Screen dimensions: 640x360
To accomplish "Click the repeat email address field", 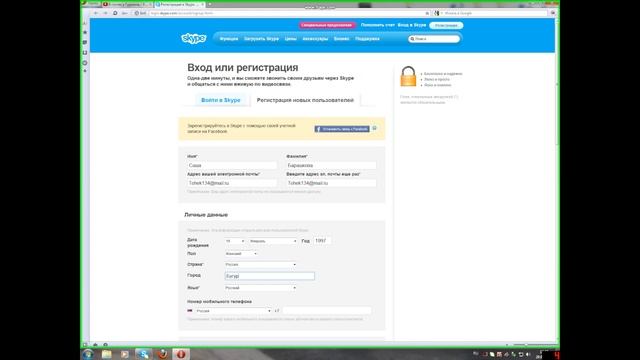I will coord(331,183).
